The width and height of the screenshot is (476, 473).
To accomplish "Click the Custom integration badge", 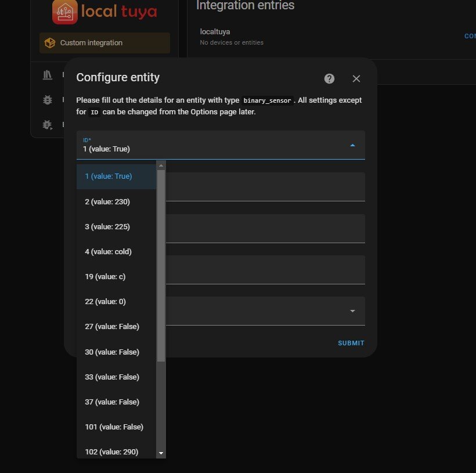I will coord(104,43).
